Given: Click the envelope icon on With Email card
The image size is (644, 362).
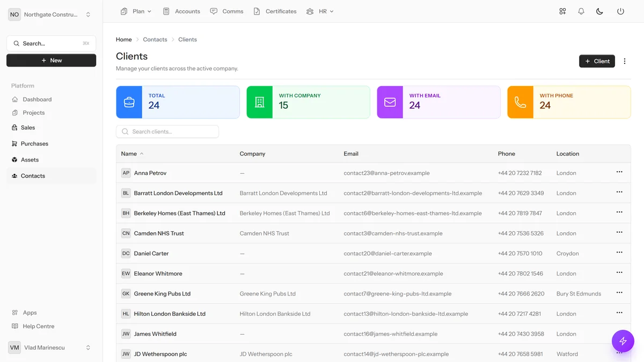Looking at the screenshot, I should [x=390, y=102].
